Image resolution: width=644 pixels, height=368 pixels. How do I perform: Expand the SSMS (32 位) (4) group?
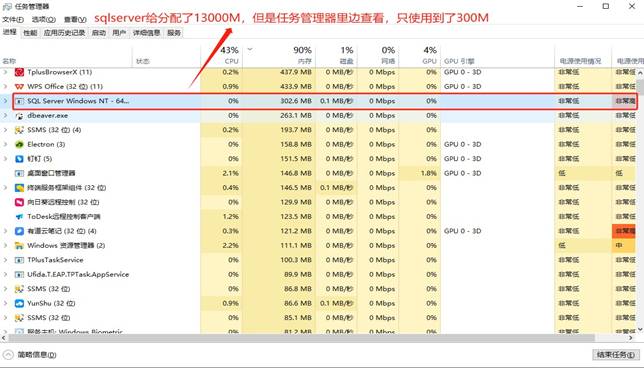coord(5,130)
